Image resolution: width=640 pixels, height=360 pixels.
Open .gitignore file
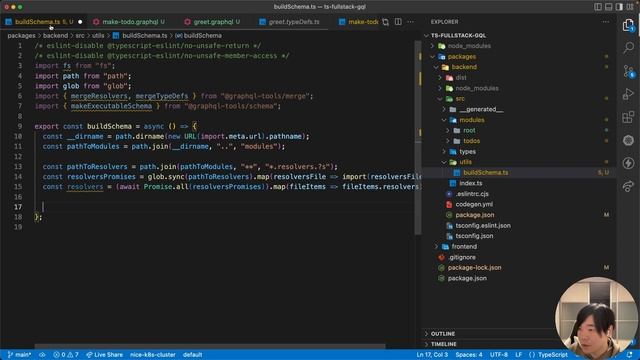point(461,257)
